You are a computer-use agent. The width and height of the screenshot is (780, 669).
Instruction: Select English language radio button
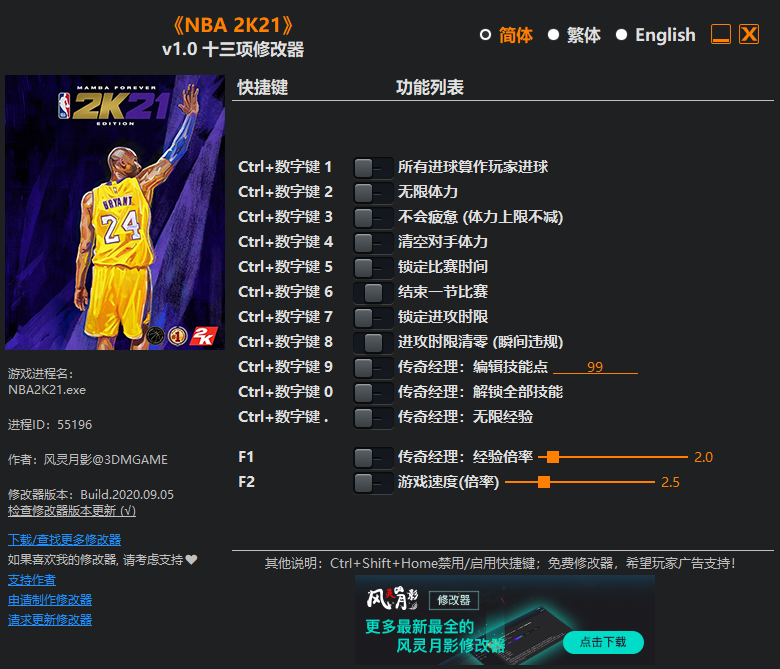[x=621, y=35]
